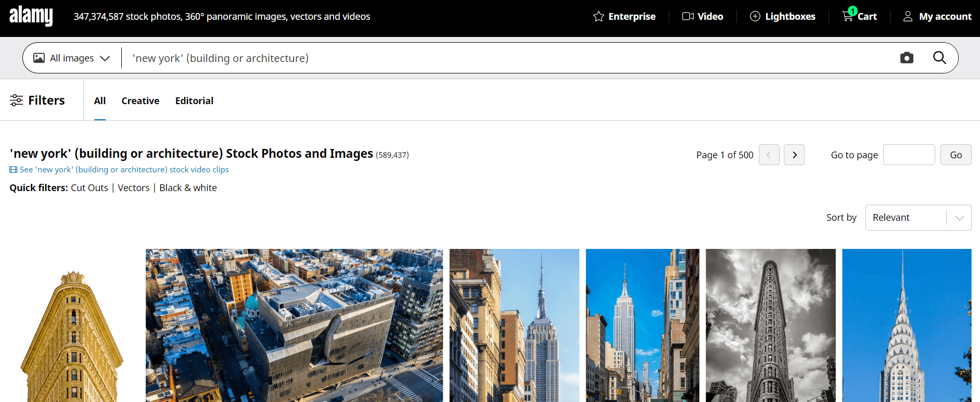Go to the next results page

[x=794, y=155]
